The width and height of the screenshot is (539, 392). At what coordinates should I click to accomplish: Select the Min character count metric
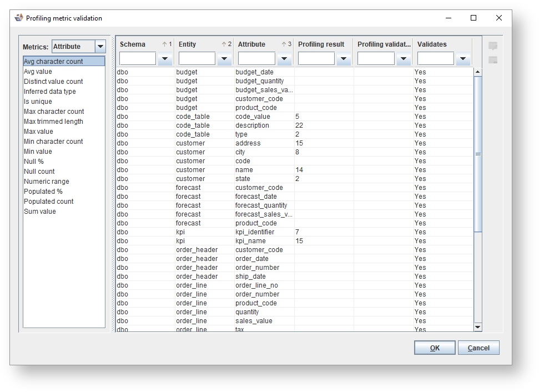[x=64, y=142]
